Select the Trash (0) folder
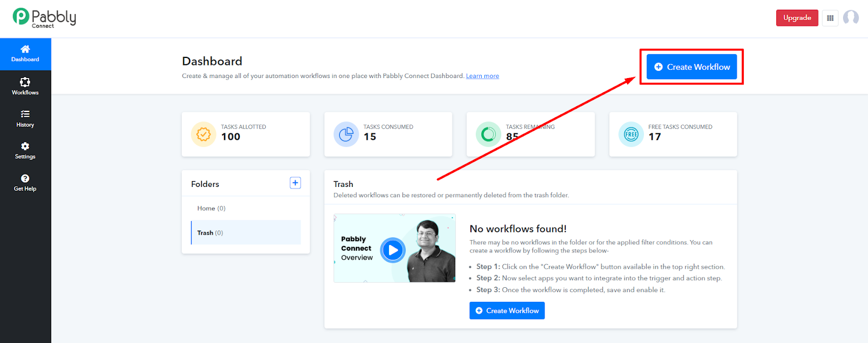This screenshot has height=343, width=868. click(246, 232)
